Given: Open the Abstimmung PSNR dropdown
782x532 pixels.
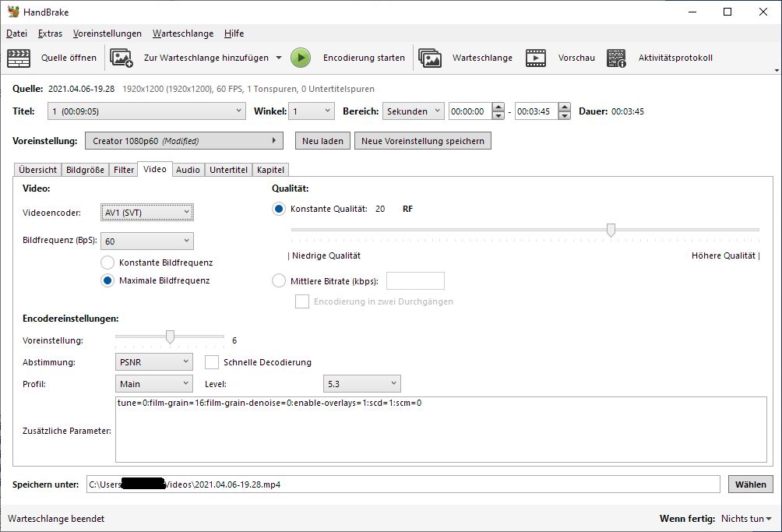Looking at the screenshot, I should pos(153,362).
